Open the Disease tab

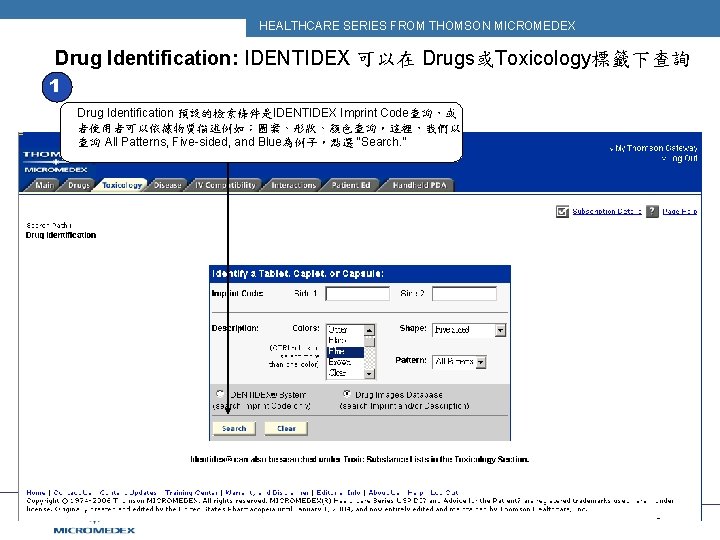point(168,185)
